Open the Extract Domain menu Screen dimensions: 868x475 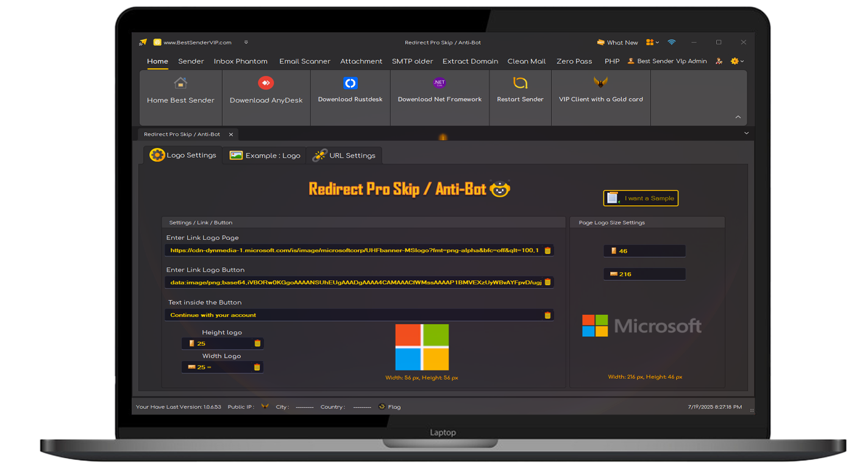[x=470, y=61]
